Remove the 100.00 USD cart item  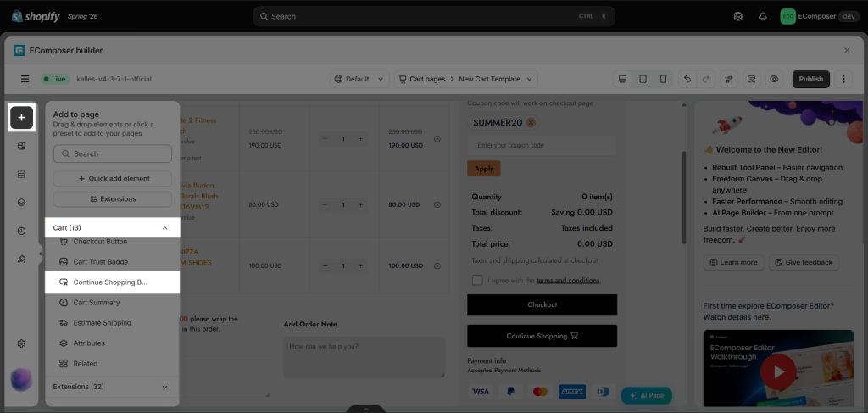437,265
